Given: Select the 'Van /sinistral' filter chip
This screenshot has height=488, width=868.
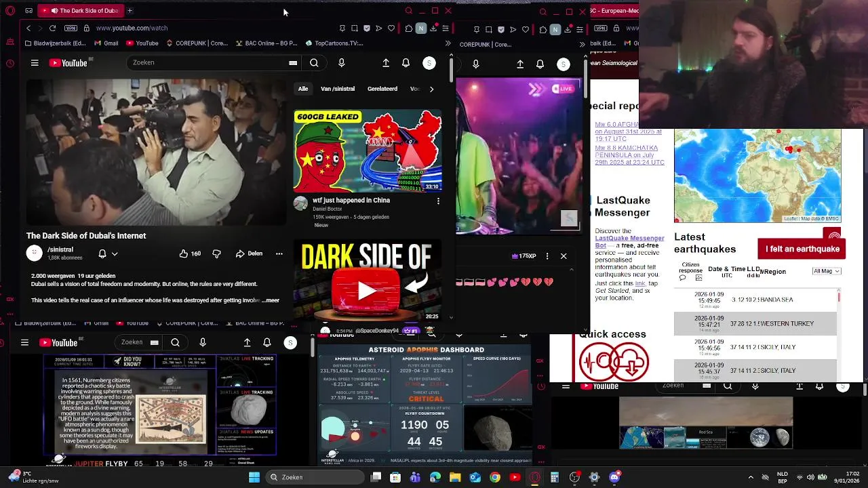Looking at the screenshot, I should click(338, 89).
